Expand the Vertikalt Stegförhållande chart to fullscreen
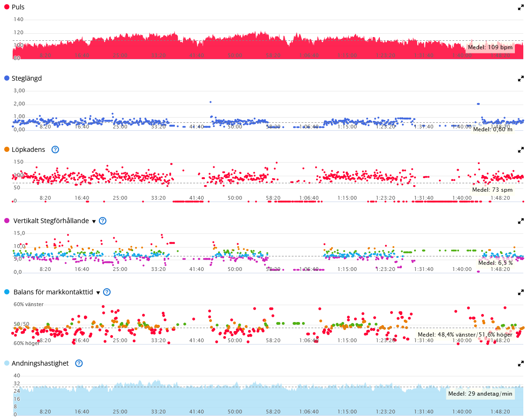 520,221
